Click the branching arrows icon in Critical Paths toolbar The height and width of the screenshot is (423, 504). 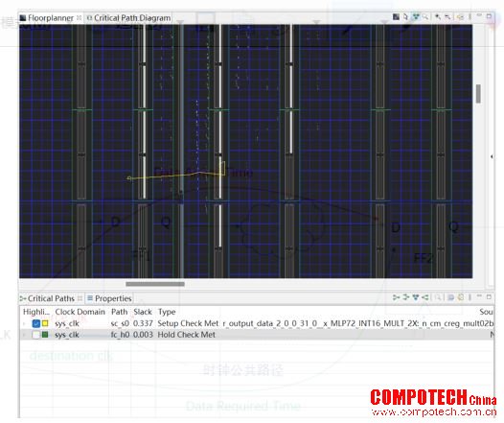pos(424,297)
